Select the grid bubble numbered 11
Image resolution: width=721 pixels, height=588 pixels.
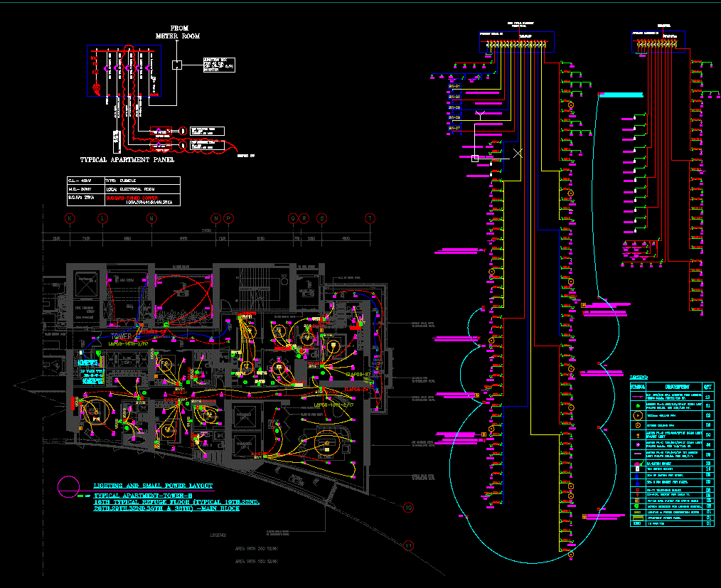coord(408,546)
